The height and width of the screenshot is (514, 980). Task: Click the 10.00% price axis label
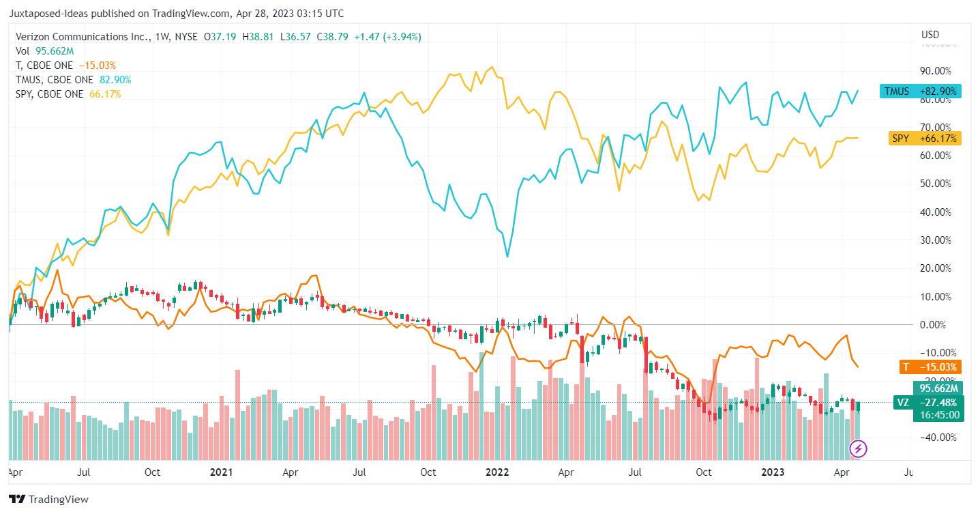[x=935, y=297]
